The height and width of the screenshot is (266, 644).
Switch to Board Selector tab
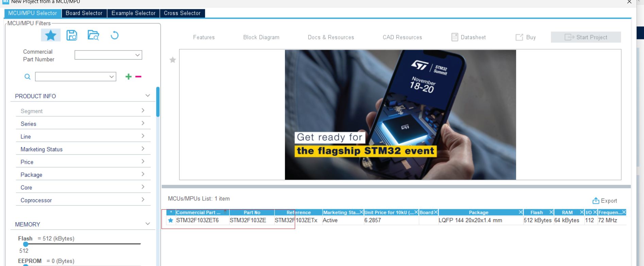(x=84, y=13)
